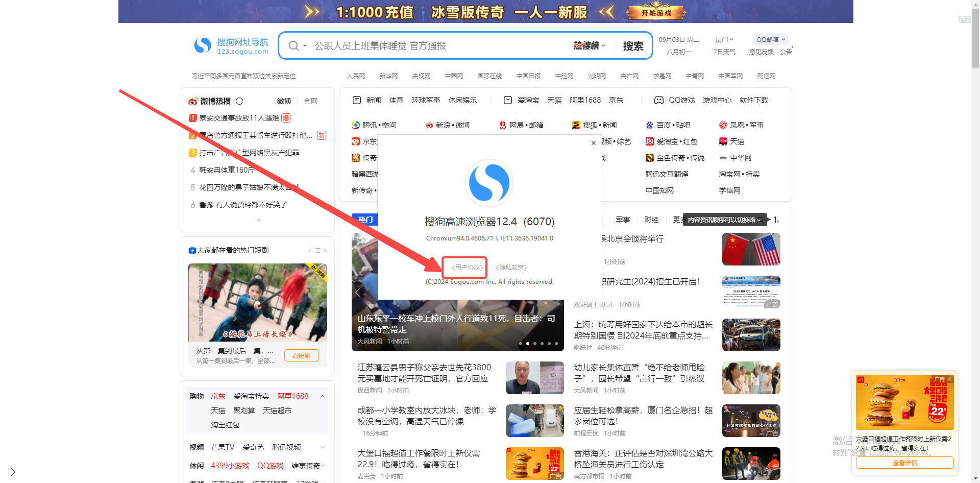The image size is (980, 483).
Task: Expand more Weibo hot search items
Action: pos(259,221)
